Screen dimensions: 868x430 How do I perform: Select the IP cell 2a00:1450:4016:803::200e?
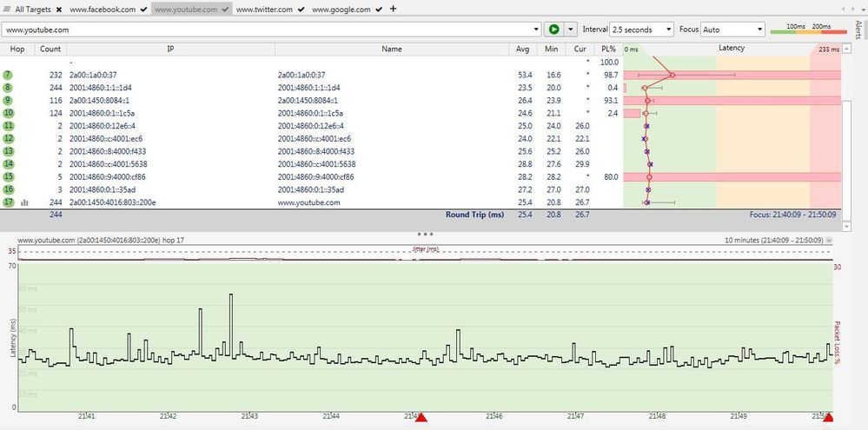[x=112, y=202]
